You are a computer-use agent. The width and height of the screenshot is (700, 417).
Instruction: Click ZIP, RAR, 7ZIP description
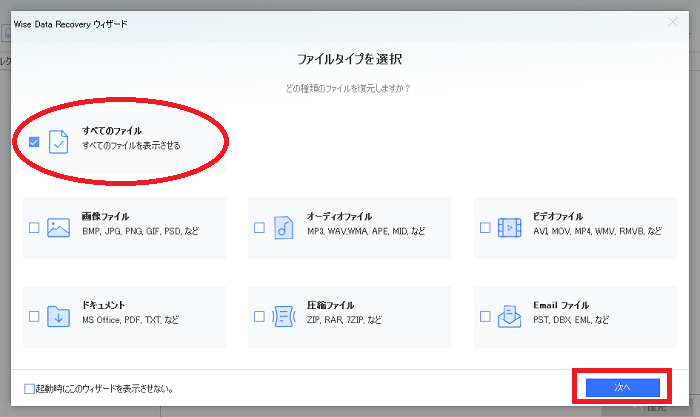click(344, 320)
